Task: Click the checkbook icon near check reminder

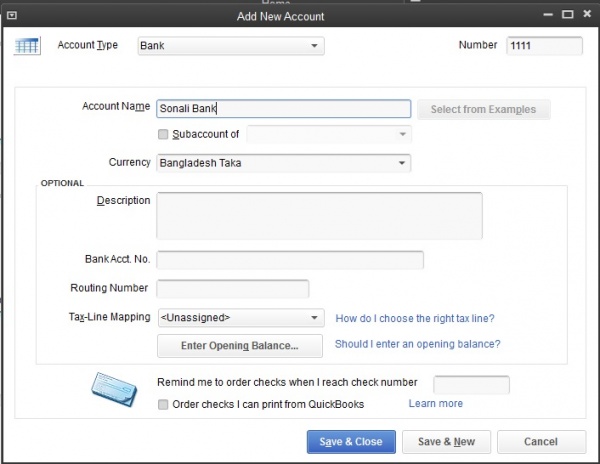Action: pos(113,390)
